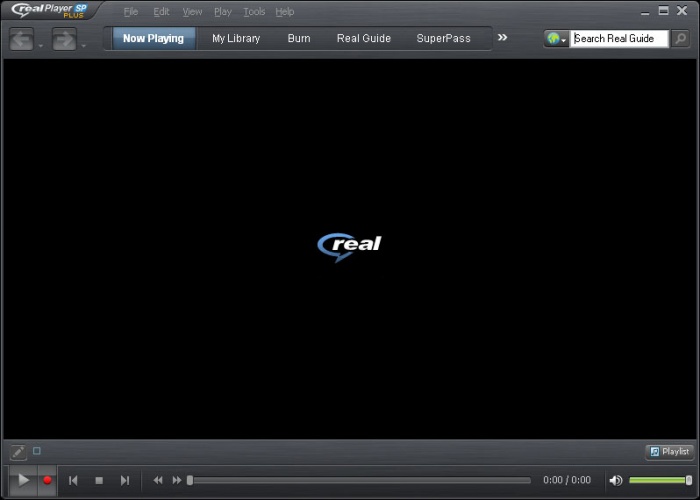The width and height of the screenshot is (700, 500).
Task: Open the Play menu
Action: 223,12
